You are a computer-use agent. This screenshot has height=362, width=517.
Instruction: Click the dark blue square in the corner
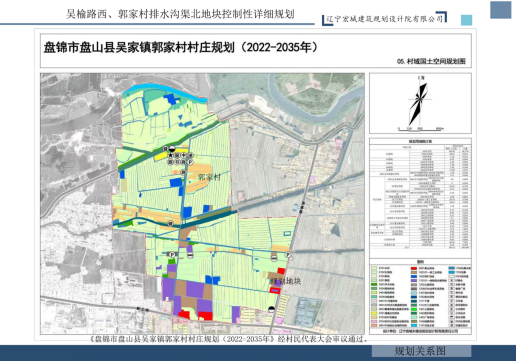(501, 10)
